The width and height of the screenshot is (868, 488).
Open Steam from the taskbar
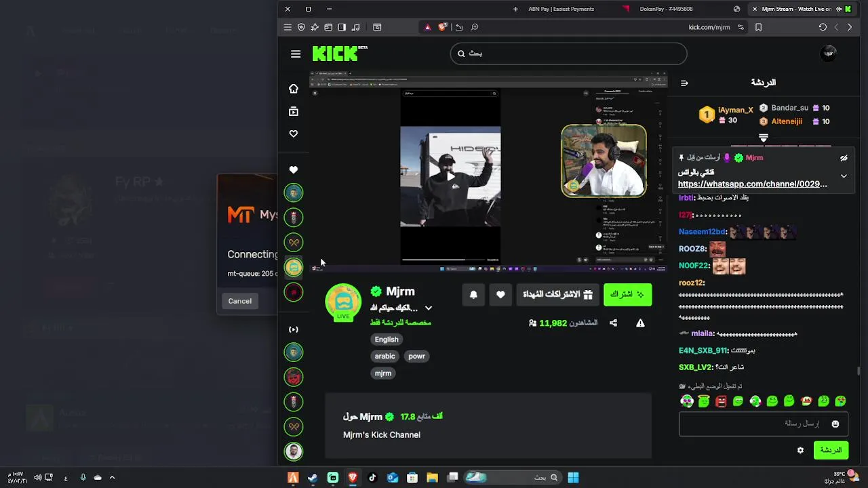[313, 478]
